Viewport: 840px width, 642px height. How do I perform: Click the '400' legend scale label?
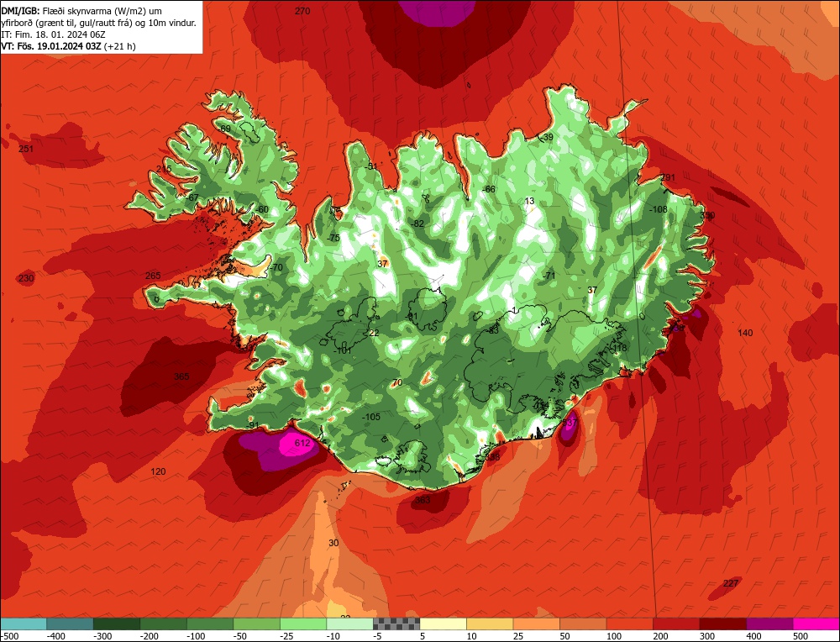pyautogui.click(x=753, y=636)
